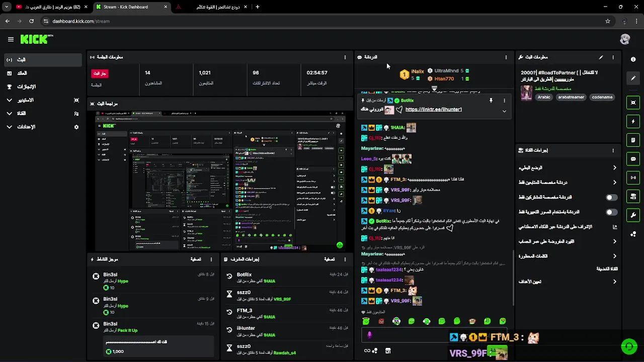Viewport: 644px width, 362px height.
Task: Open three-dot menu of stream information panel
Action: pyautogui.click(x=613, y=57)
